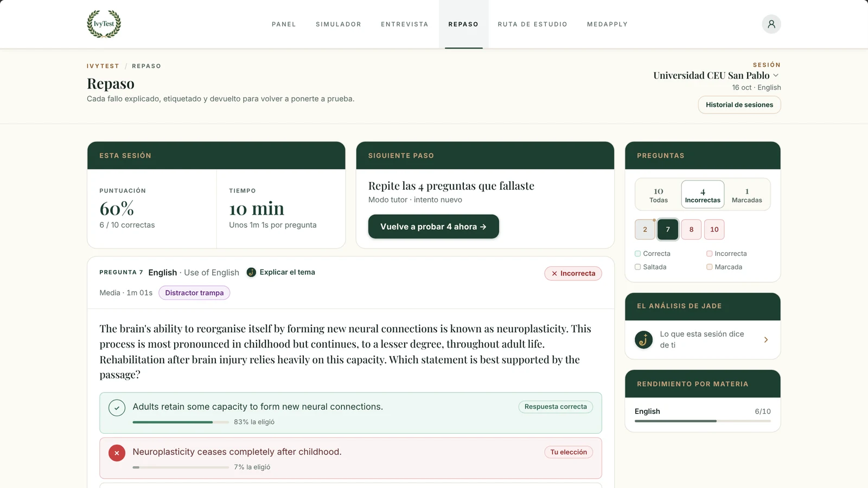
Task: Select question 7 tile
Action: point(668,229)
